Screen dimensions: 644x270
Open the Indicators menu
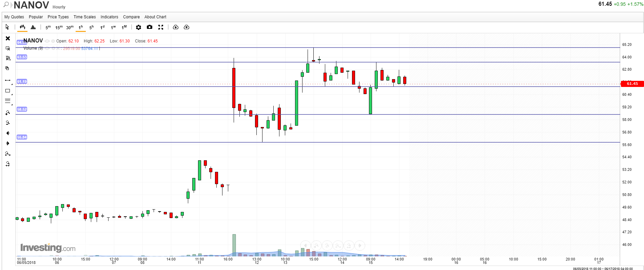(x=109, y=17)
